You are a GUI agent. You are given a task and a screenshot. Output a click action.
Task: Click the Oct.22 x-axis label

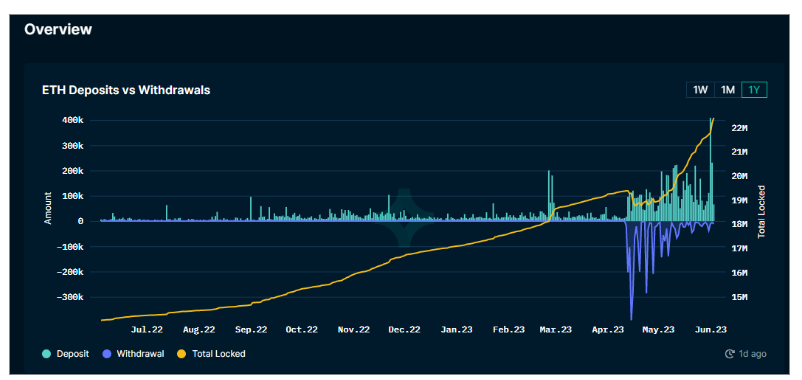coord(302,330)
